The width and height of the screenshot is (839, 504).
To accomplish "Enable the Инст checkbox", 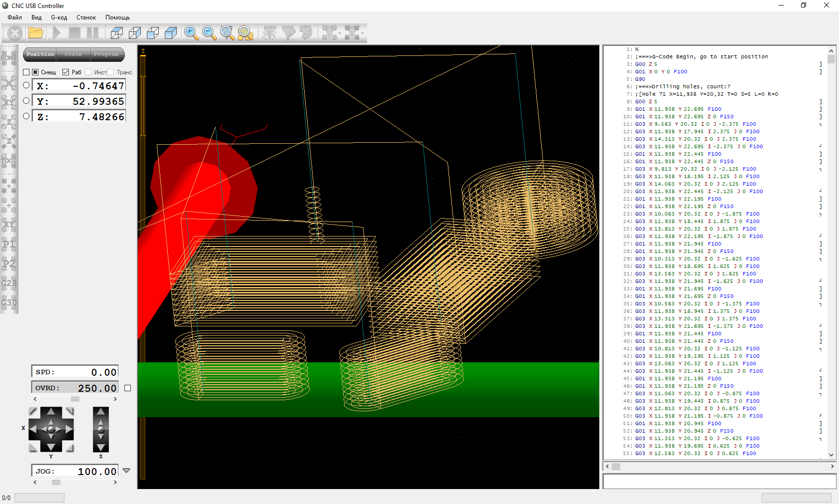I will point(88,72).
